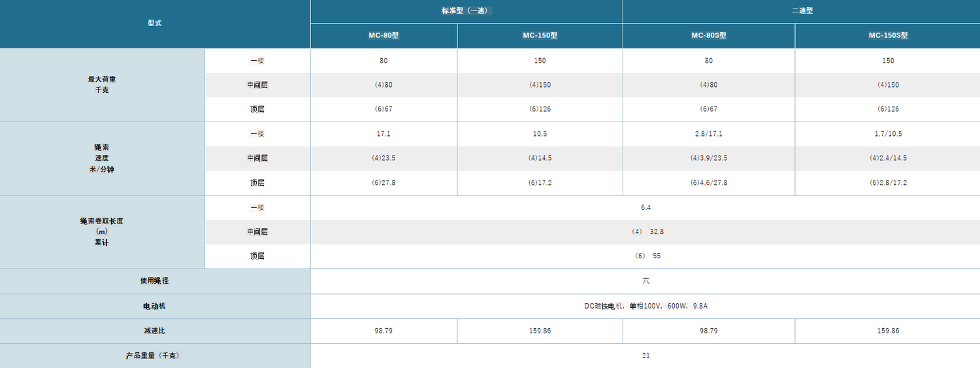Select 顶层 under 绳索速度
Screen dimensions: 980x368
pyautogui.click(x=257, y=183)
